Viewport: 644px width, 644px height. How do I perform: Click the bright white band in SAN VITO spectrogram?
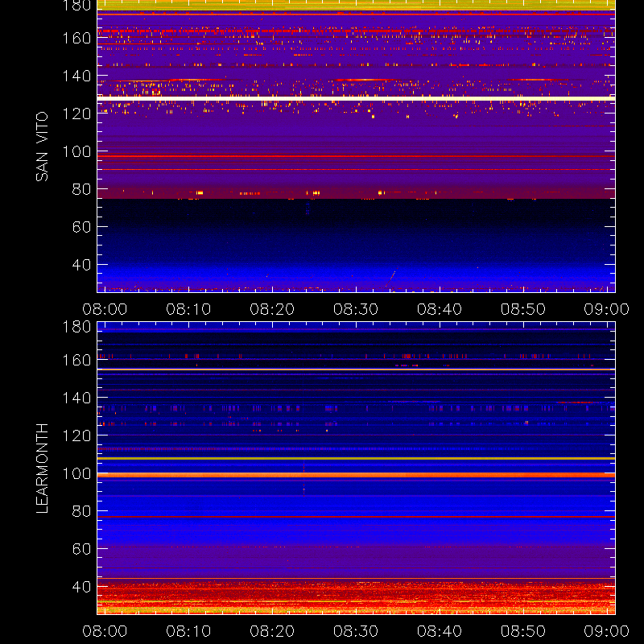(356, 98)
